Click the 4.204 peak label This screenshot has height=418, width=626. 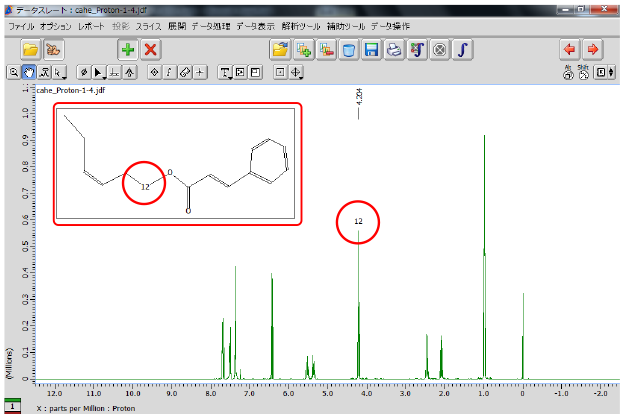(x=359, y=97)
